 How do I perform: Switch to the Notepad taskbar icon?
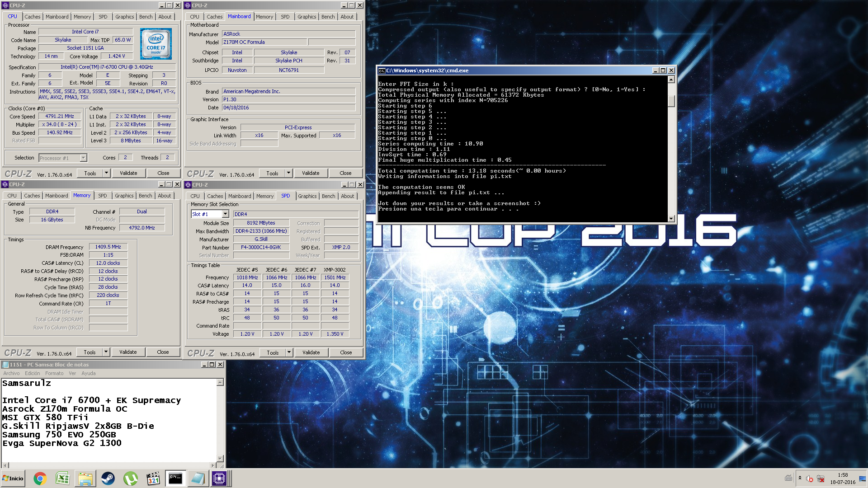click(198, 479)
